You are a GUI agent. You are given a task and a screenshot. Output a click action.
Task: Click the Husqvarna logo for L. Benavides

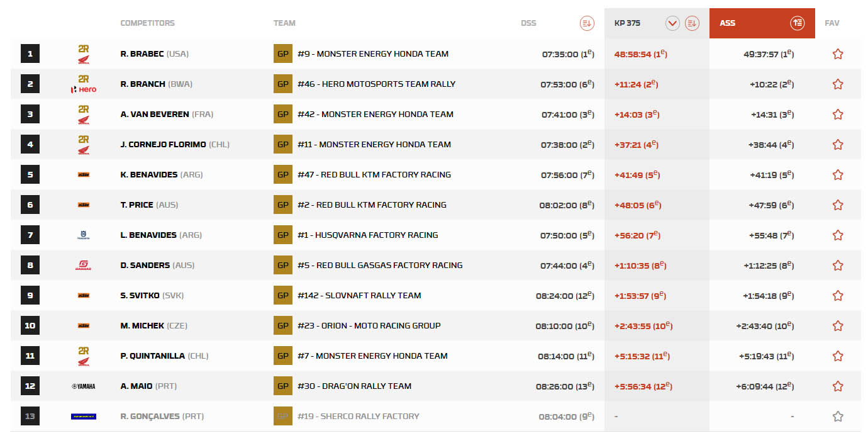click(x=83, y=235)
